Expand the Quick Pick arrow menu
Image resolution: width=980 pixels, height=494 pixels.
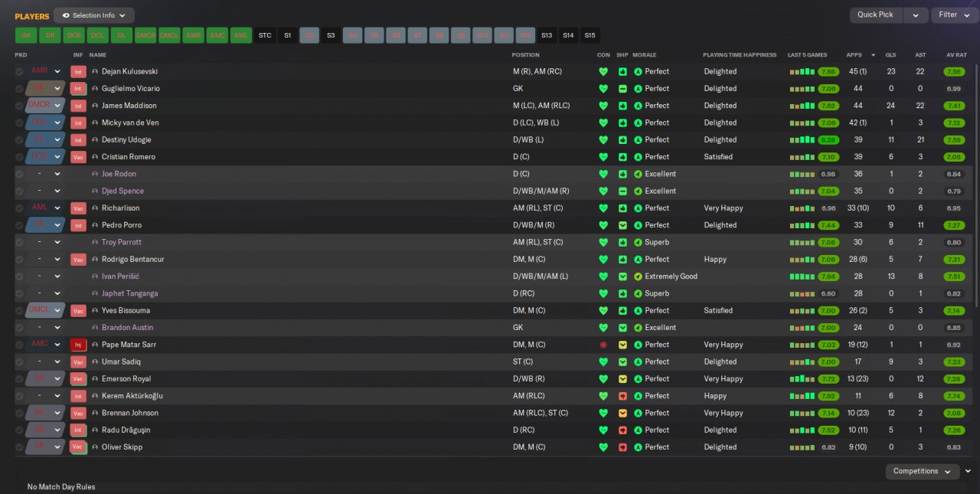(x=916, y=15)
